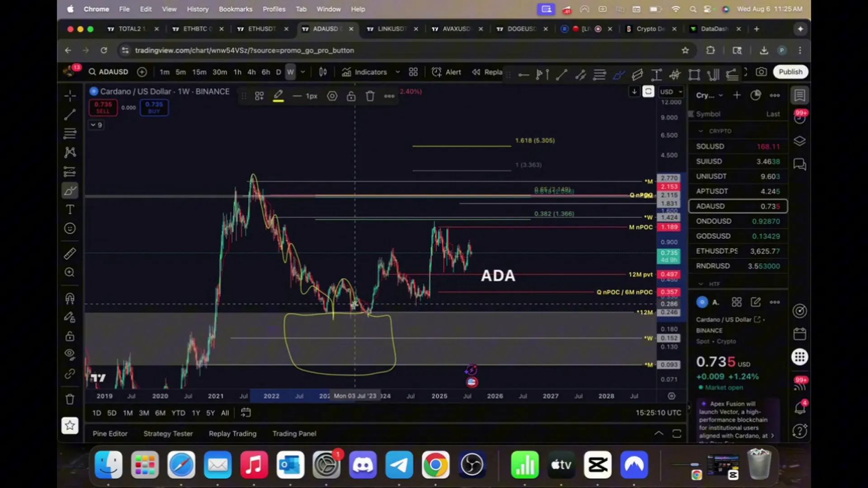Viewport: 868px width, 488px height.
Task: Open the forecasting and measurement tools
Action: 70,172
